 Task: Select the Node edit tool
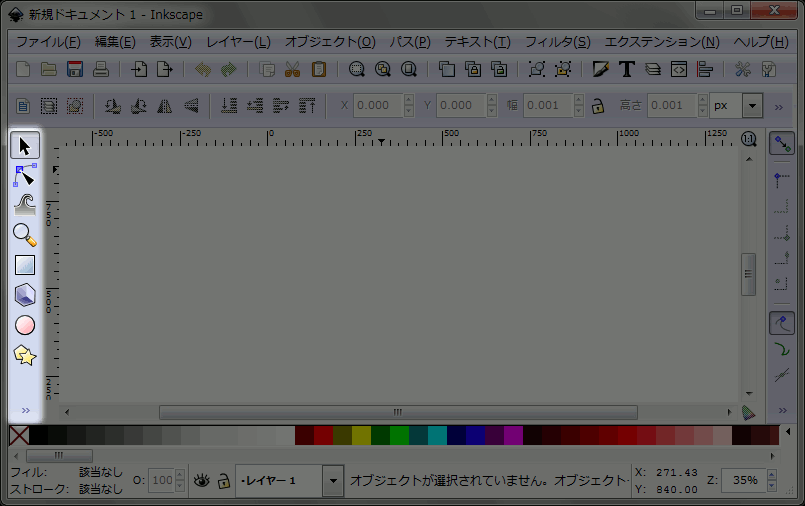25,176
